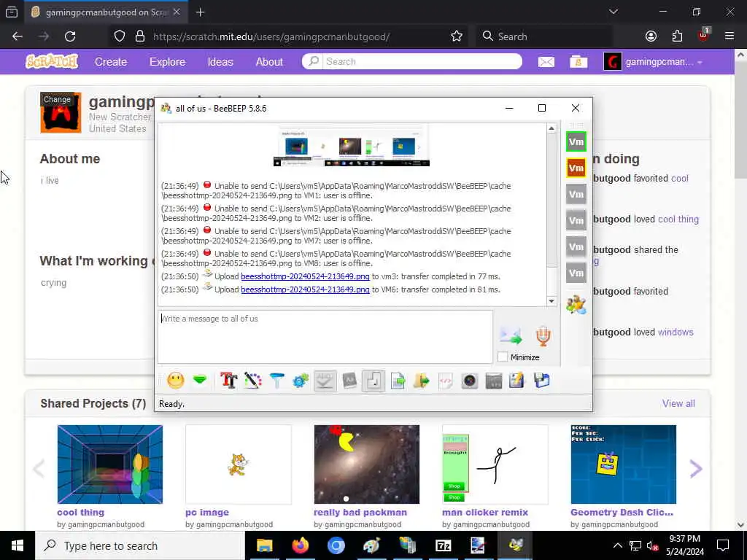Click the notepad with lightning toolbar icon
This screenshot has height=560, width=747.
click(x=517, y=381)
